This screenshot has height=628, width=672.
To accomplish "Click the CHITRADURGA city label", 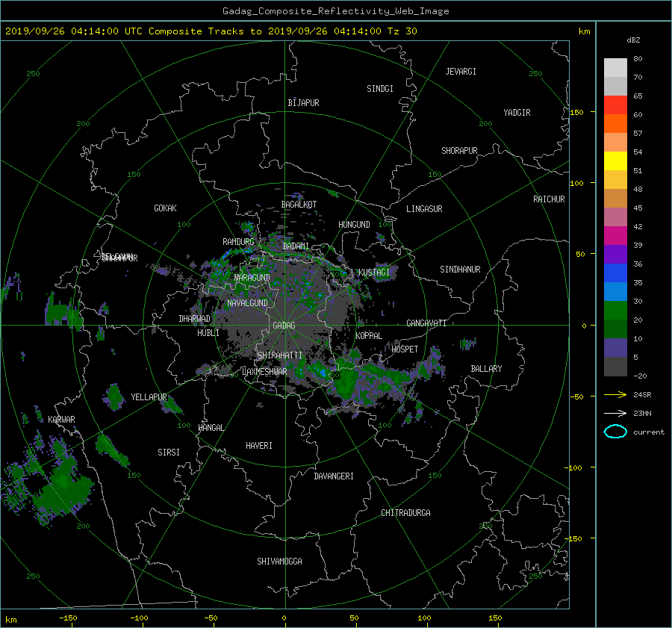I will pos(405,513).
